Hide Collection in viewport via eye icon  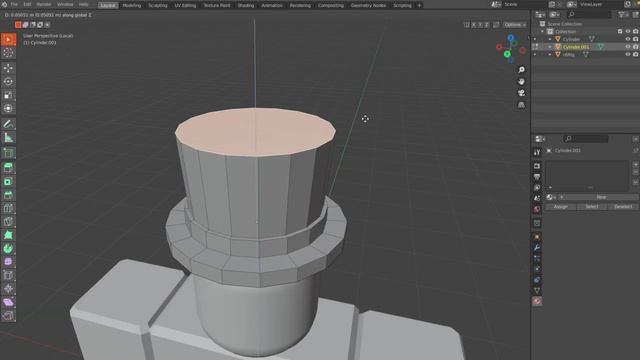(628, 31)
